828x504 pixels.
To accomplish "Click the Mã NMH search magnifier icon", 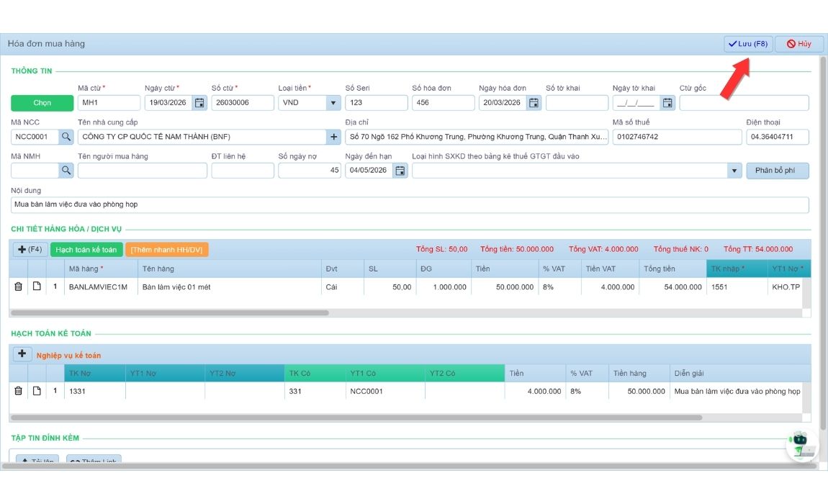I will tap(66, 171).
